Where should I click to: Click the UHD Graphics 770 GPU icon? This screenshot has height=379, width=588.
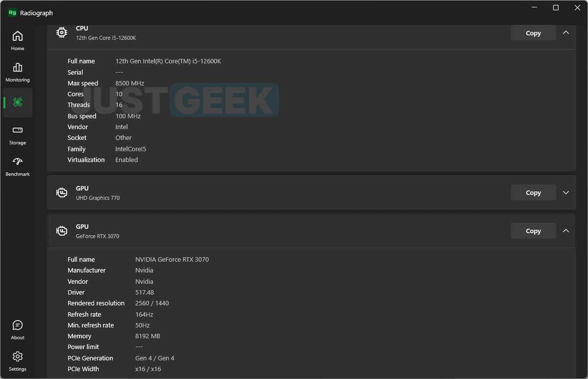click(61, 192)
